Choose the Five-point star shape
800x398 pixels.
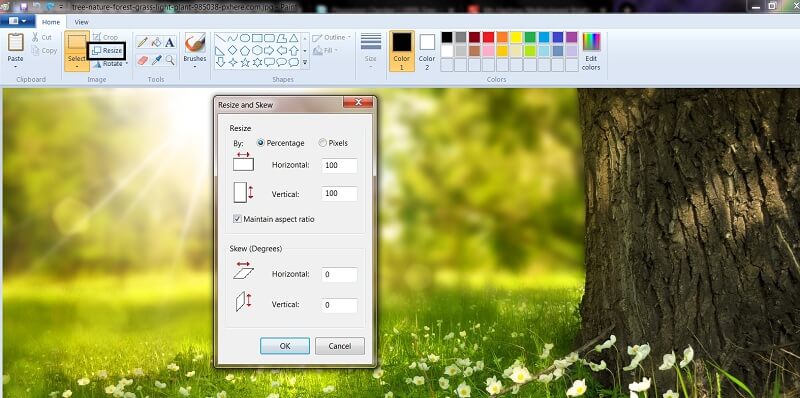click(x=245, y=62)
